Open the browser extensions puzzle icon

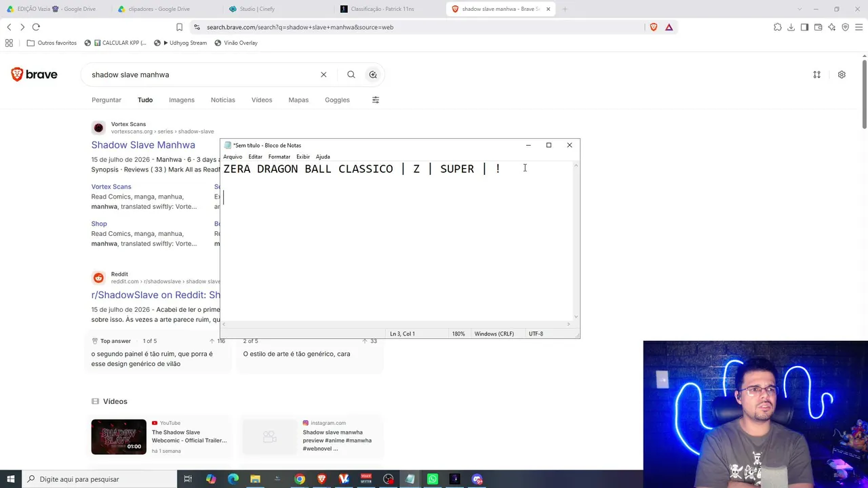[x=777, y=27]
